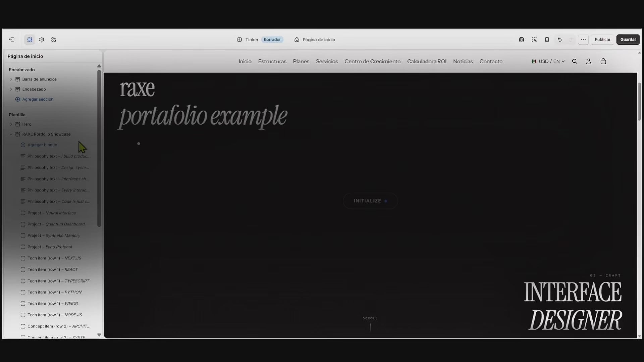Select Philosophy text – Every interac... block
The image size is (644, 362).
point(55,190)
